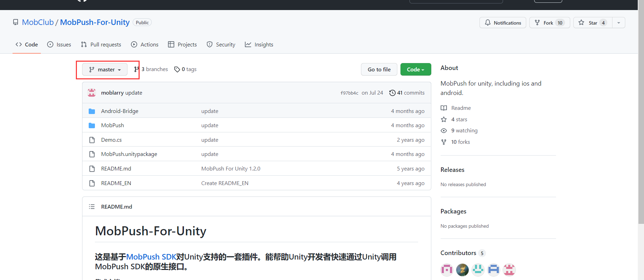The image size is (644, 280).
Task: View the 3 branches link
Action: (x=151, y=69)
